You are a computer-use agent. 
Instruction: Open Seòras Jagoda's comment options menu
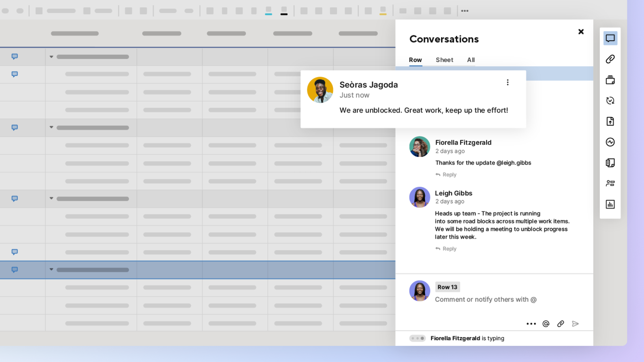(x=507, y=82)
